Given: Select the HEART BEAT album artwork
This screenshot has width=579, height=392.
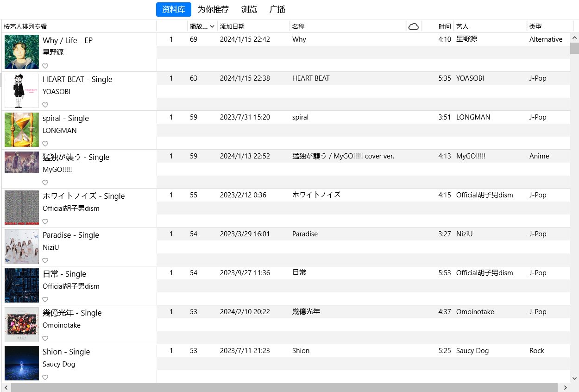Looking at the screenshot, I should point(22,91).
